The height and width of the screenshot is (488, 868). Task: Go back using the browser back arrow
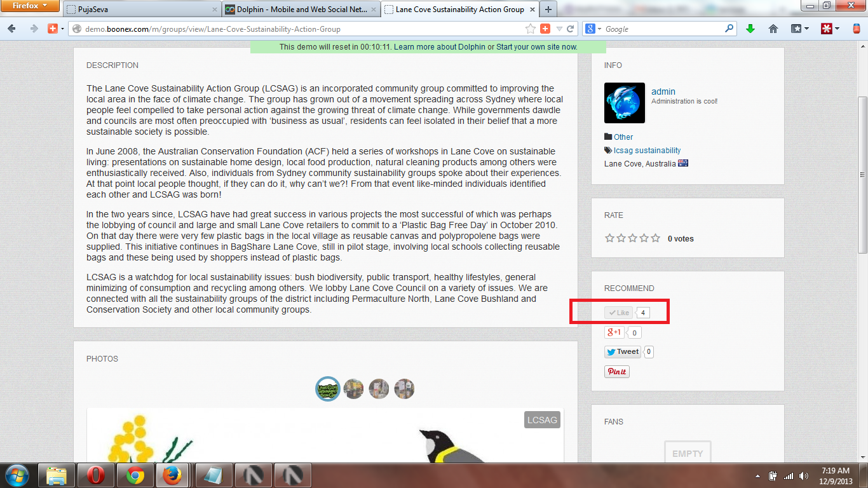pyautogui.click(x=12, y=29)
